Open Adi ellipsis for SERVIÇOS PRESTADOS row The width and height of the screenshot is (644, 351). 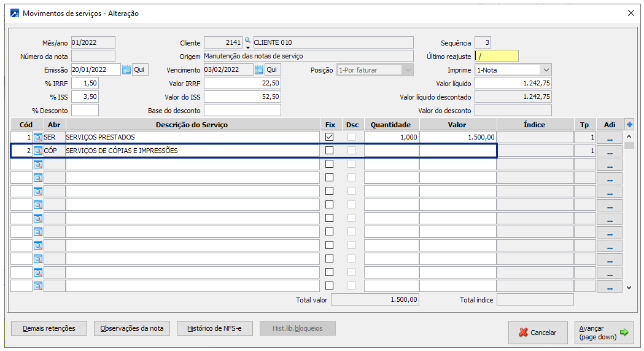click(609, 138)
